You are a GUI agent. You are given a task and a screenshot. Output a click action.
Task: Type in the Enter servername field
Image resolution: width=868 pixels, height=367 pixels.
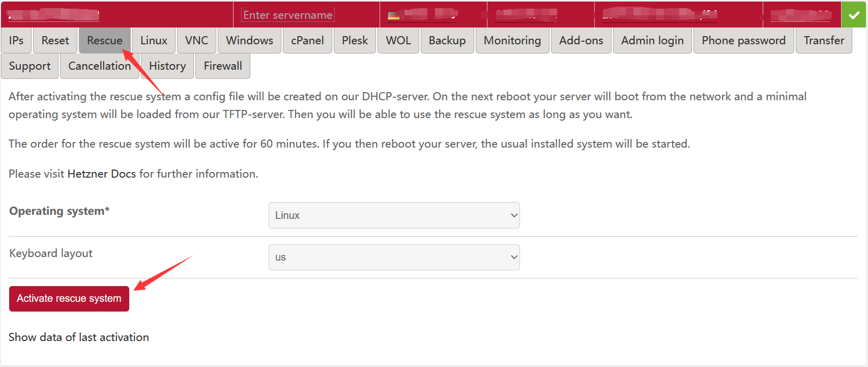pyautogui.click(x=287, y=15)
